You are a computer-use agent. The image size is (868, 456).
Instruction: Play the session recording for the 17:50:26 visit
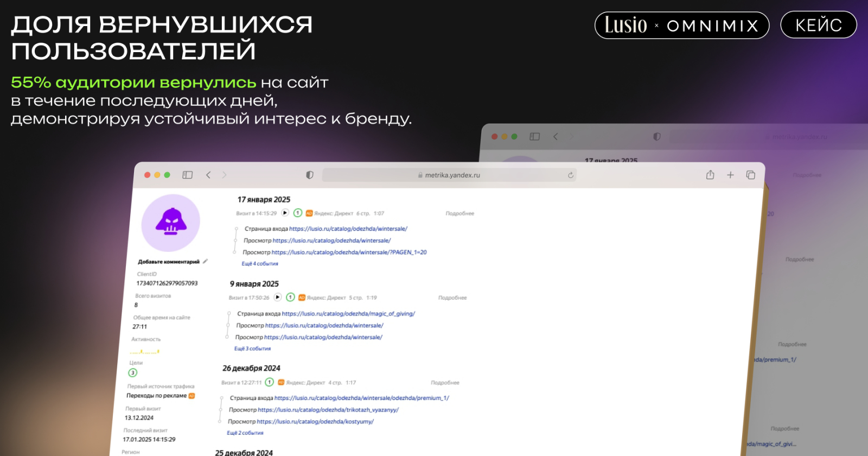[x=278, y=297]
